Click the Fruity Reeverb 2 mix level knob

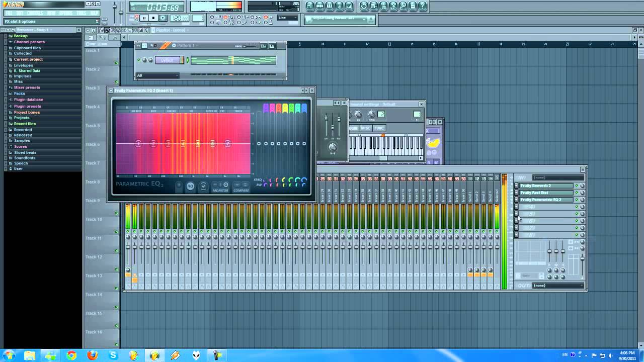click(582, 186)
